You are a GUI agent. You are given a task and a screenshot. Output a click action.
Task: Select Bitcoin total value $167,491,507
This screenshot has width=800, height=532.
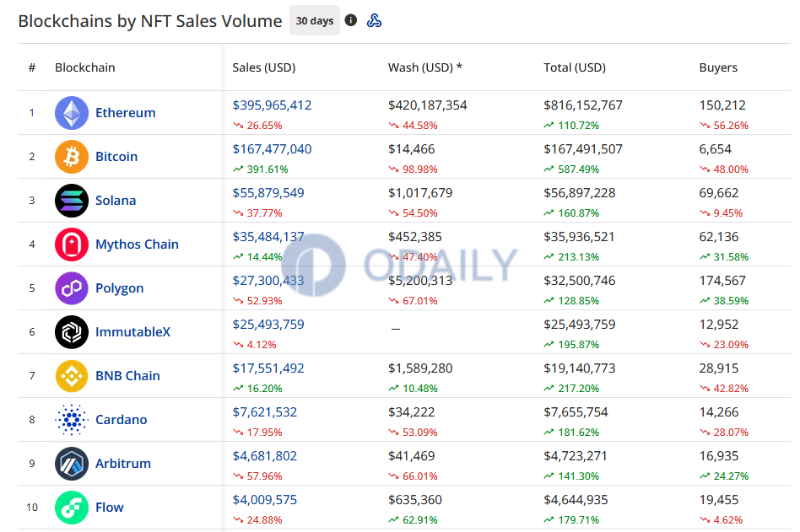583,148
